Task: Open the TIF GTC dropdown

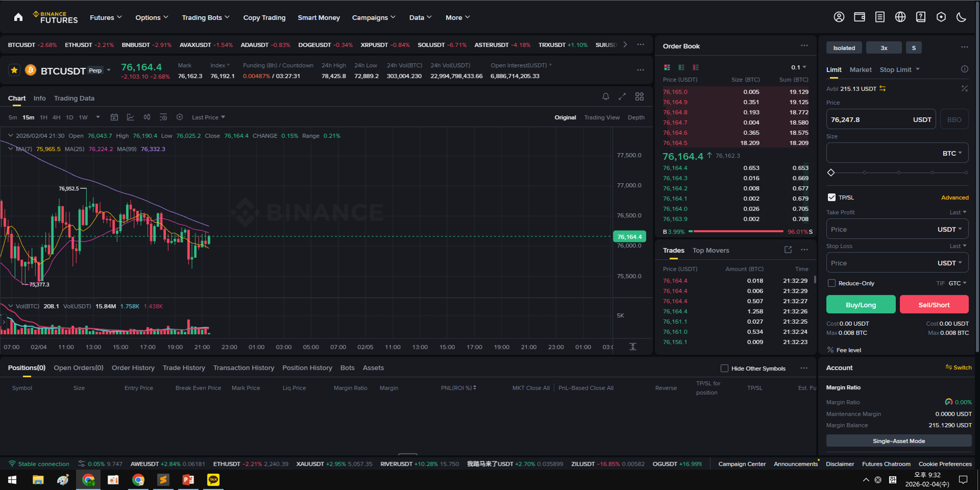Action: [x=957, y=283]
